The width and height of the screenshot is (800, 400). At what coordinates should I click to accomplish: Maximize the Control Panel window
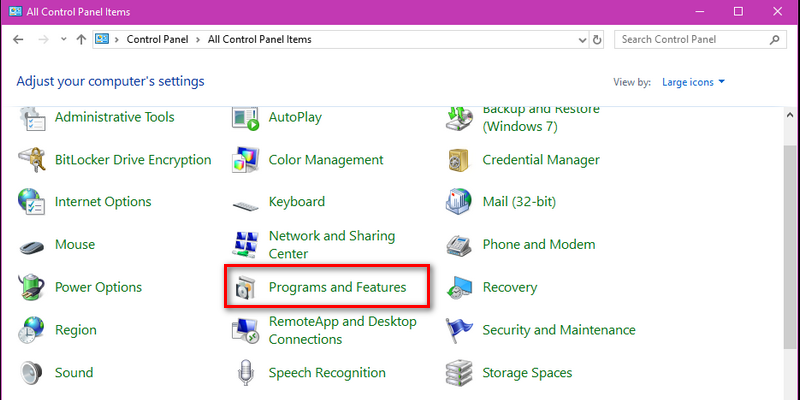[738, 11]
